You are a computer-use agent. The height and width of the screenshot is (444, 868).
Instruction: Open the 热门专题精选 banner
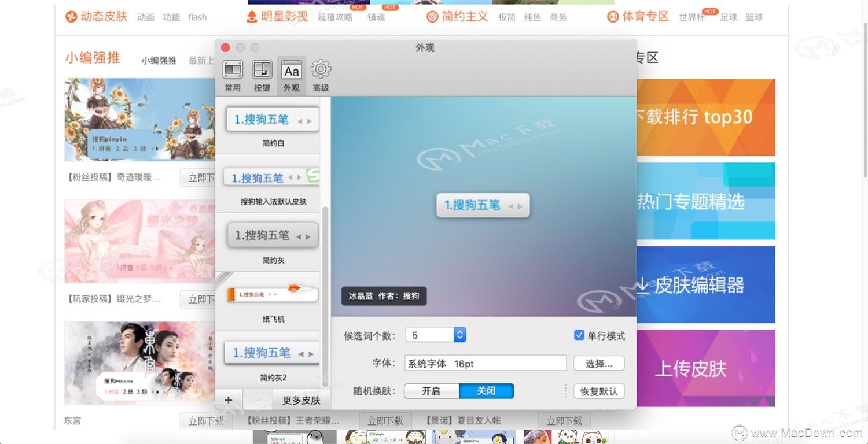pos(705,201)
